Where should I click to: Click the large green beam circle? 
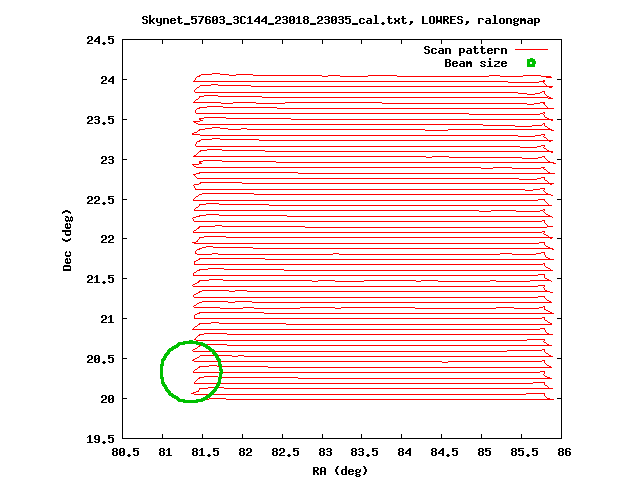(191, 371)
